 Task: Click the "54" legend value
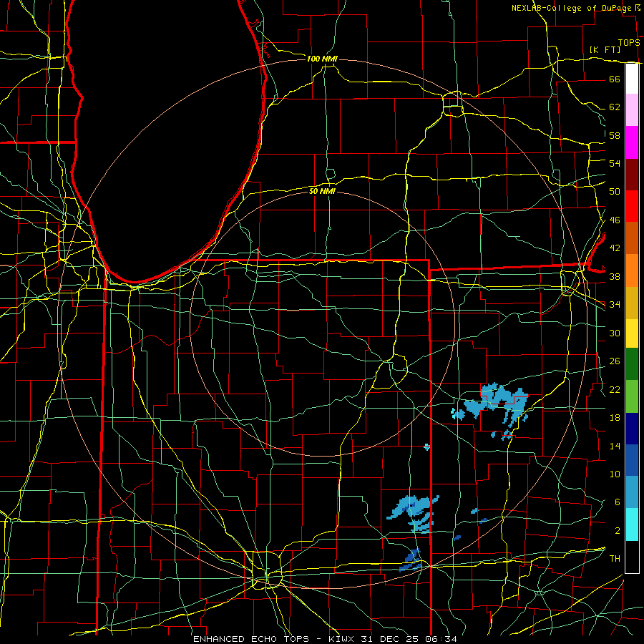(x=615, y=163)
